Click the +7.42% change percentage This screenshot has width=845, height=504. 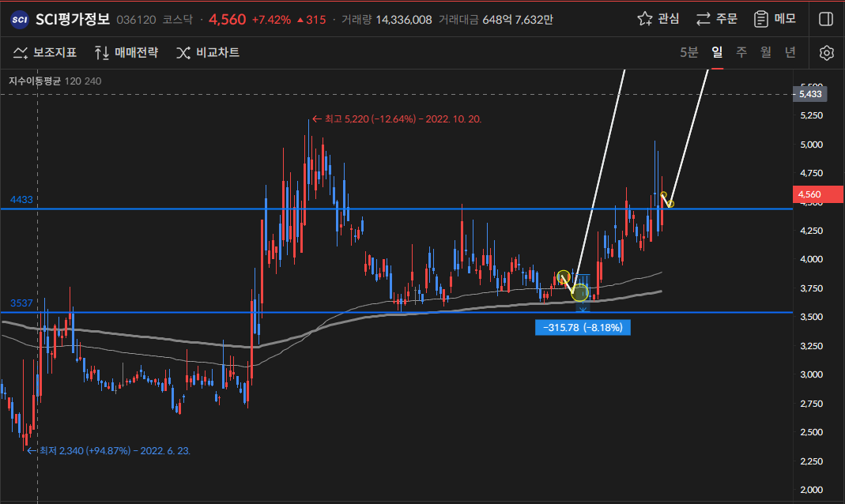pyautogui.click(x=272, y=20)
